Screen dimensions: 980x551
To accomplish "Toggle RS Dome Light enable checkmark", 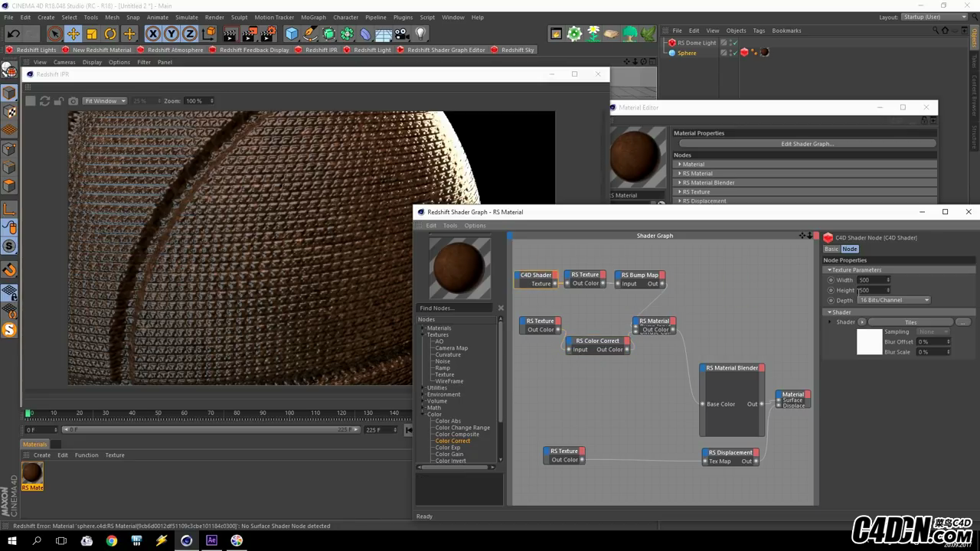I will [733, 43].
